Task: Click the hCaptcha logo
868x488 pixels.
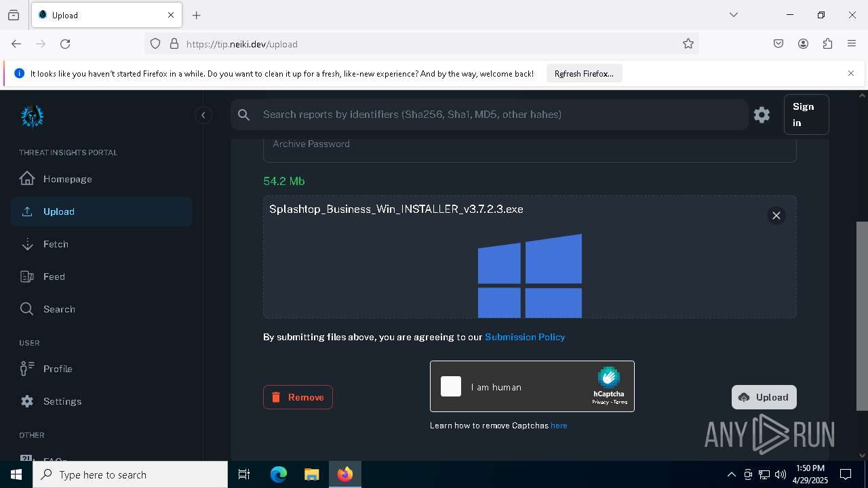Action: click(608, 378)
